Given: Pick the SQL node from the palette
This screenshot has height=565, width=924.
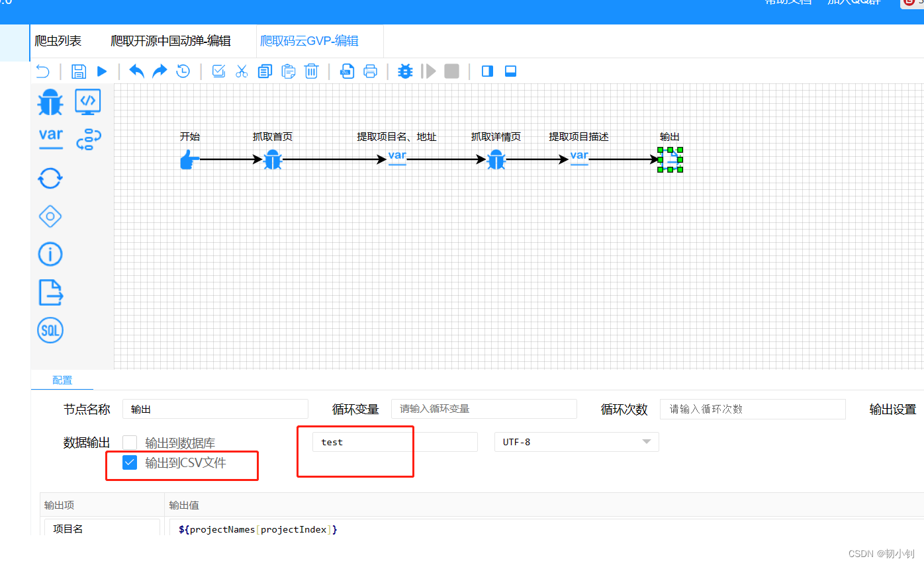Looking at the screenshot, I should pyautogui.click(x=50, y=330).
